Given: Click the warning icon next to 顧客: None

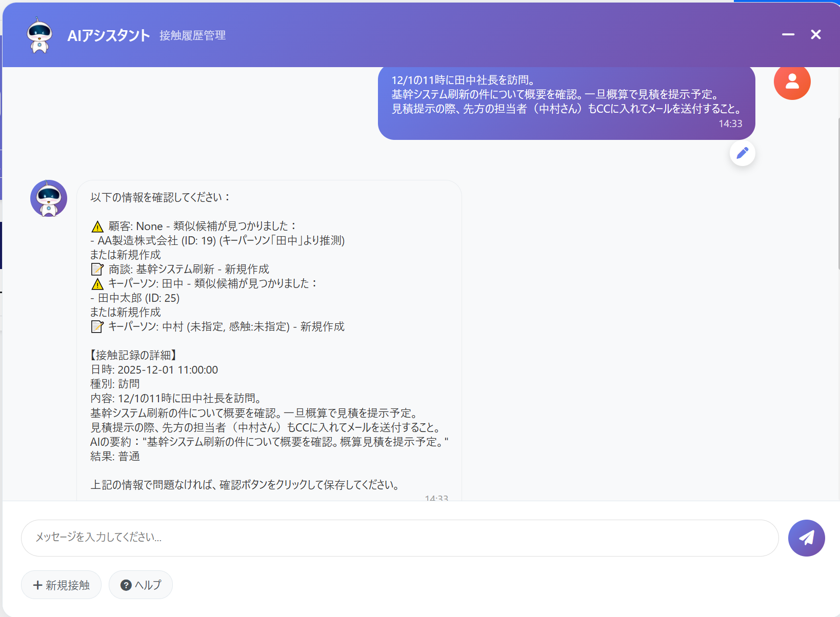Looking at the screenshot, I should coord(97,227).
